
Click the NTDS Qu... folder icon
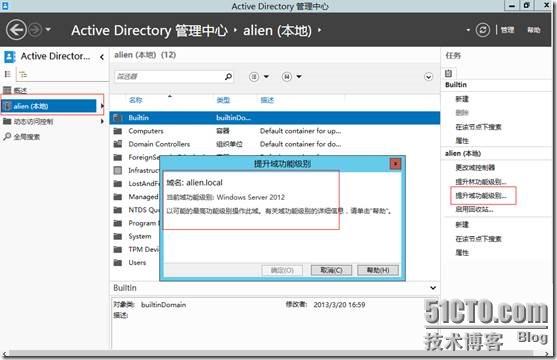coord(118,210)
